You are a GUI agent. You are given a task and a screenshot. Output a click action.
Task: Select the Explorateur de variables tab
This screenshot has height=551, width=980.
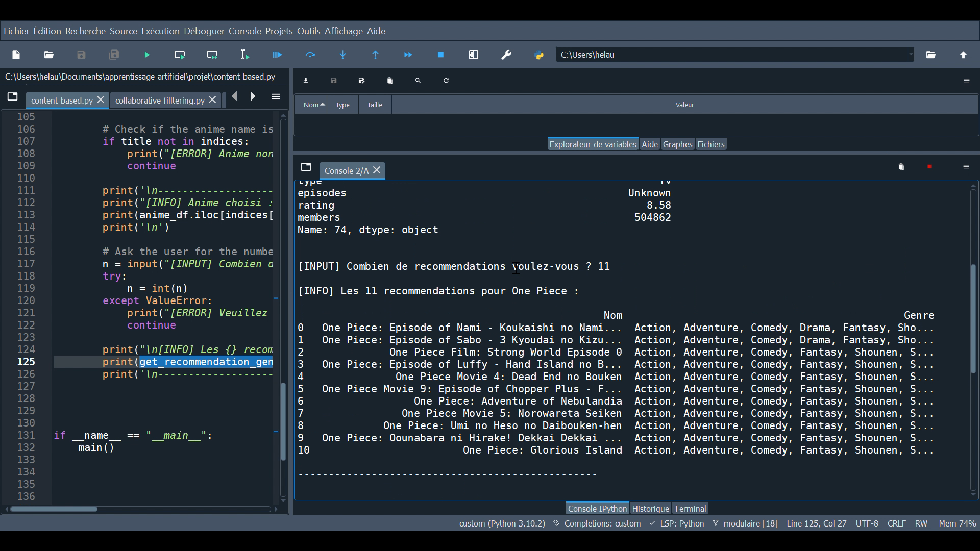coord(593,144)
